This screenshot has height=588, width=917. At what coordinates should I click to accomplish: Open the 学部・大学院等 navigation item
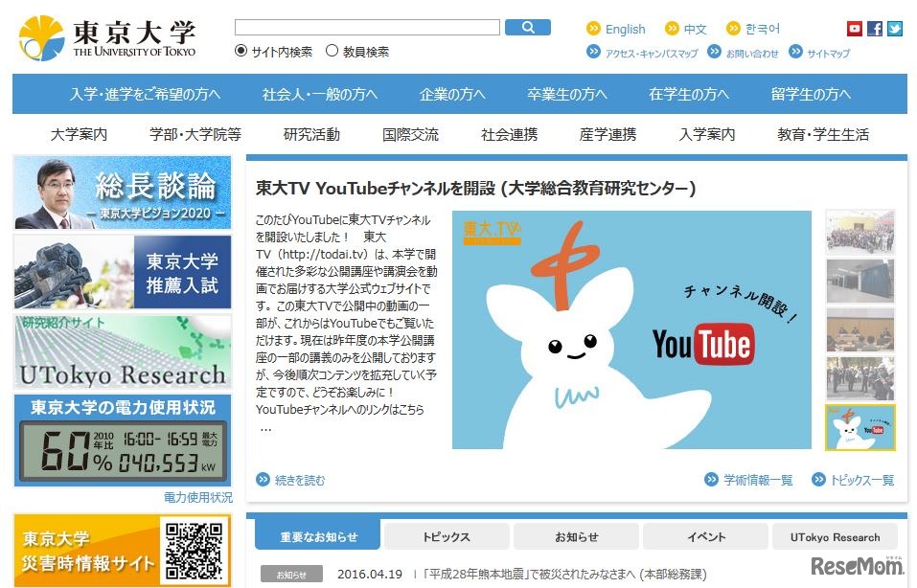click(195, 134)
